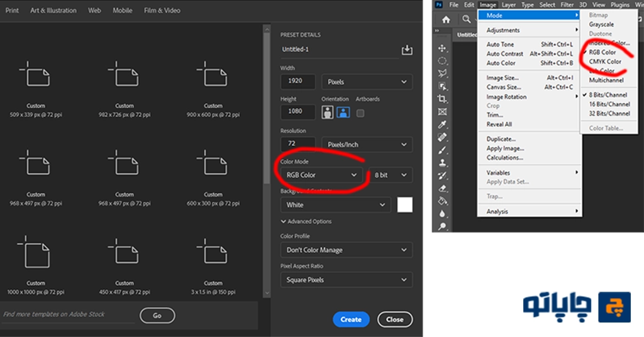Enable the Artboards checkbox
Viewport: 644px width, 337px height.
360,113
